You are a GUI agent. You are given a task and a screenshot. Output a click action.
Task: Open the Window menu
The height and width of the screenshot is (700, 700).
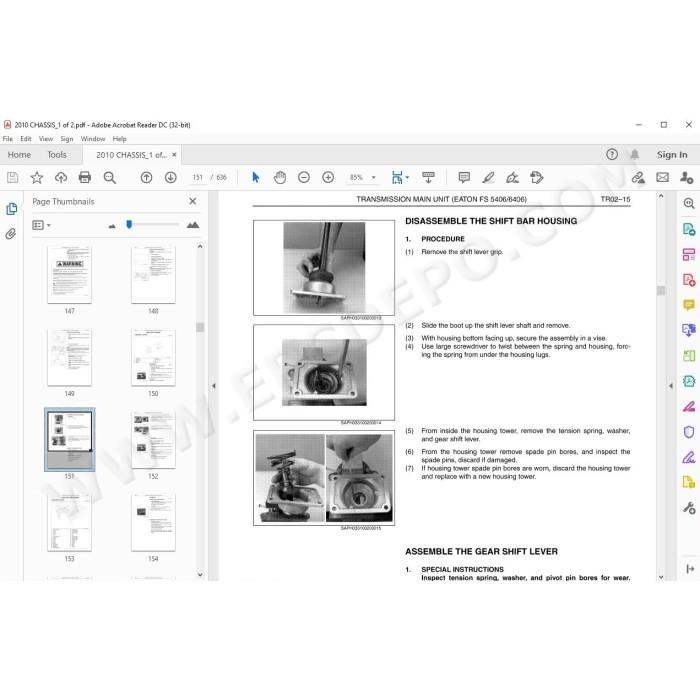[93, 139]
